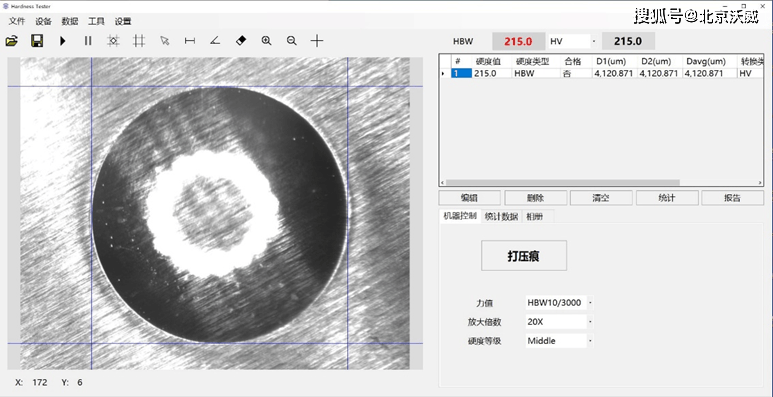Viewport: 773px width, 397px height.
Task: Click the 否 qualified cell
Action: point(577,73)
